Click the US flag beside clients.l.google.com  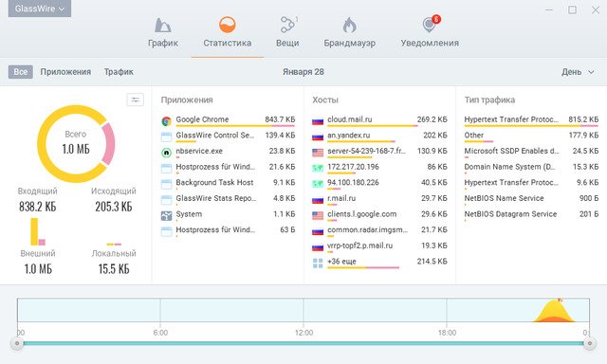(x=318, y=215)
